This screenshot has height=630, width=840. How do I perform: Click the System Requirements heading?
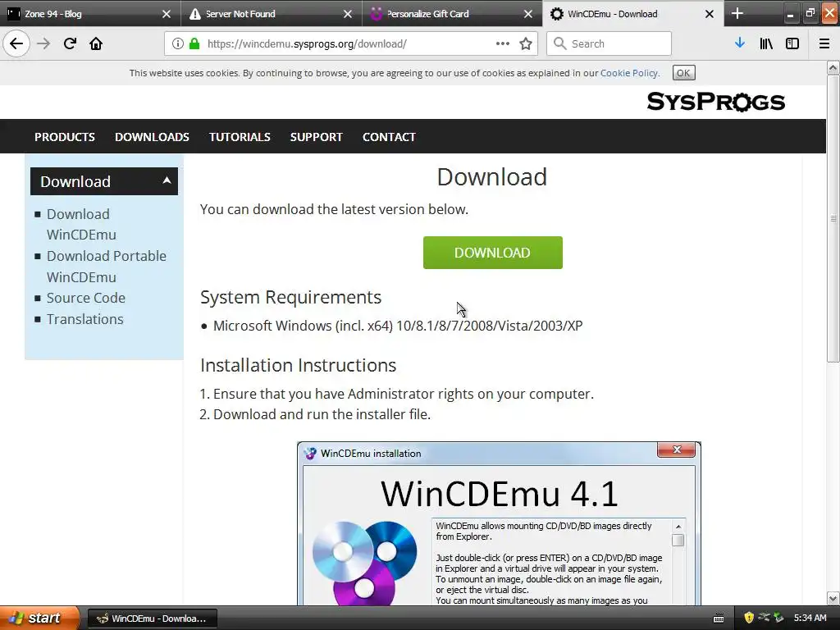click(291, 297)
